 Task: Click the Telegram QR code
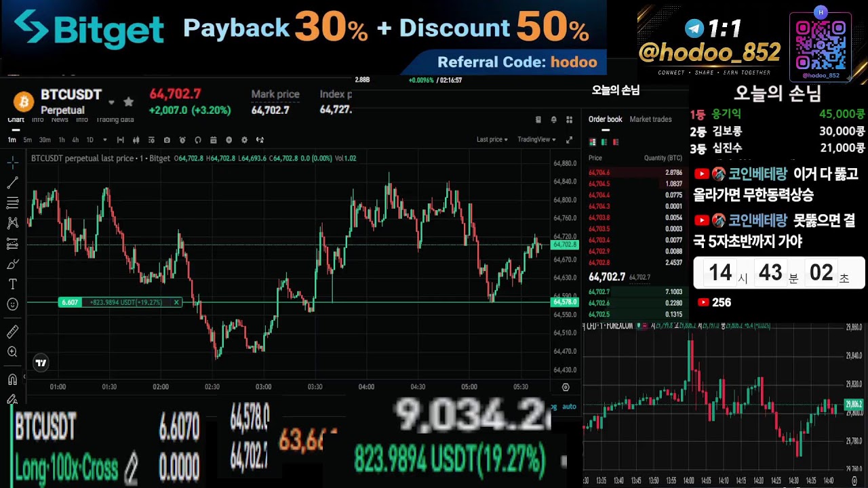coord(821,46)
